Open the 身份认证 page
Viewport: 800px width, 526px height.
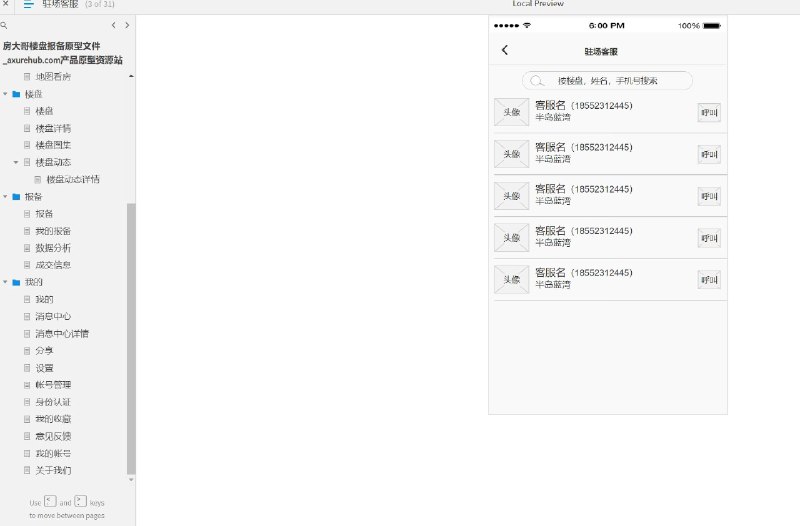53,402
